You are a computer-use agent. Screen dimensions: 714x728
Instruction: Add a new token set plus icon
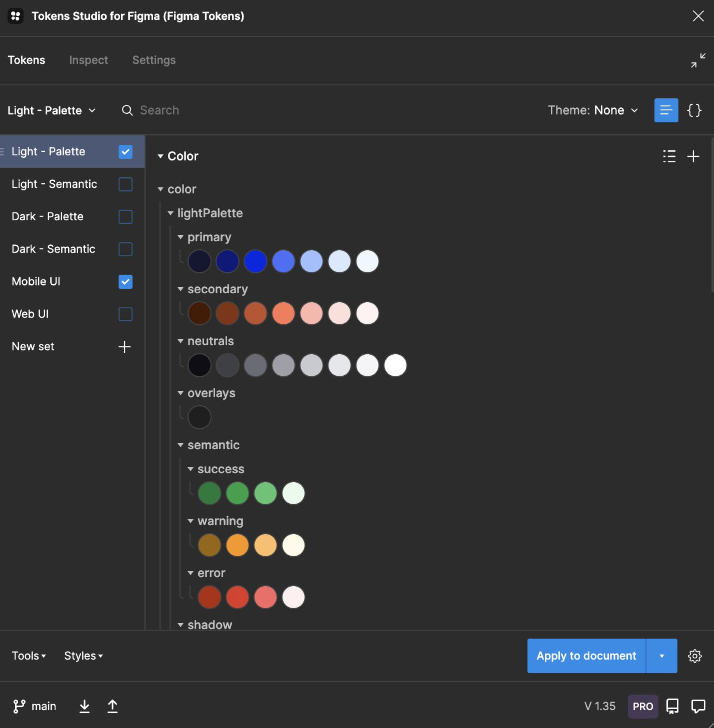tap(125, 347)
